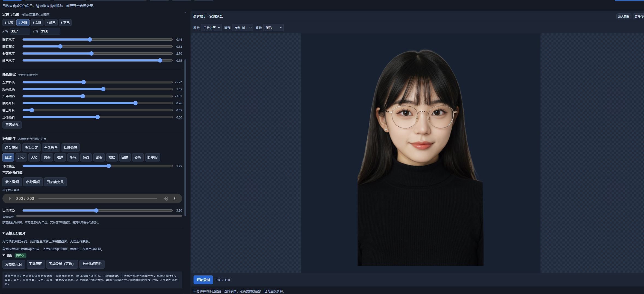Image resolution: width=644 pixels, height=294 pixels.
Task: Click the 开始录制 button
Action: pyautogui.click(x=203, y=280)
